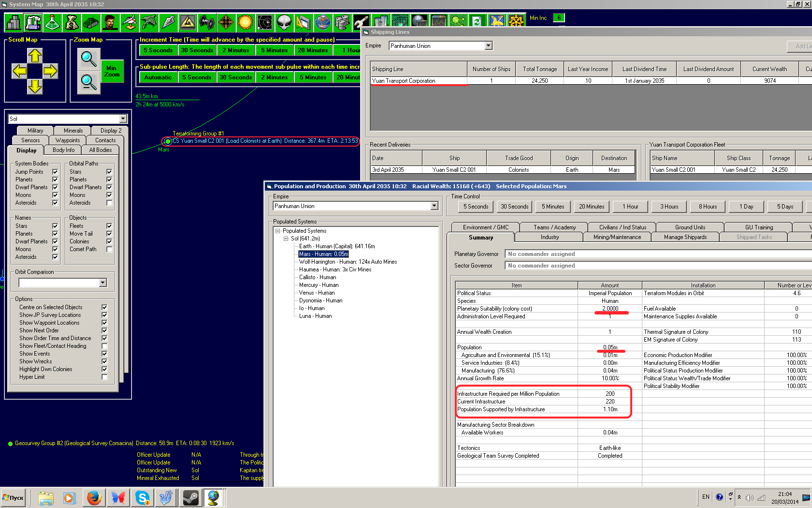This screenshot has width=812, height=508.
Task: Open the Mining/Maintenance tab
Action: (617, 237)
